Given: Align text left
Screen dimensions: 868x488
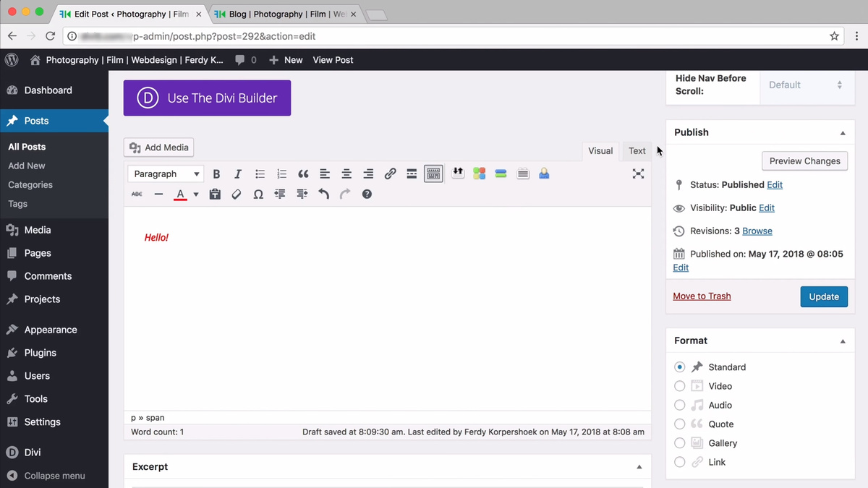Looking at the screenshot, I should pyautogui.click(x=325, y=174).
